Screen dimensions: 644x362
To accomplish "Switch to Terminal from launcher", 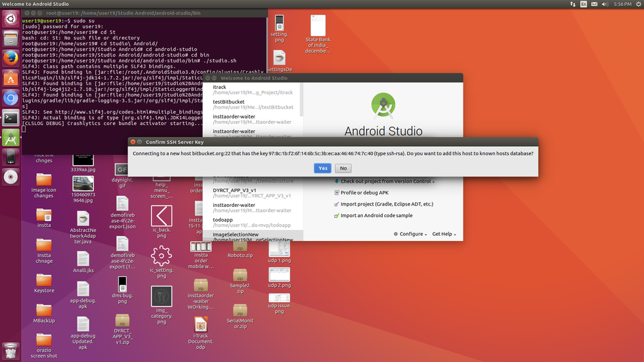I will click(11, 118).
